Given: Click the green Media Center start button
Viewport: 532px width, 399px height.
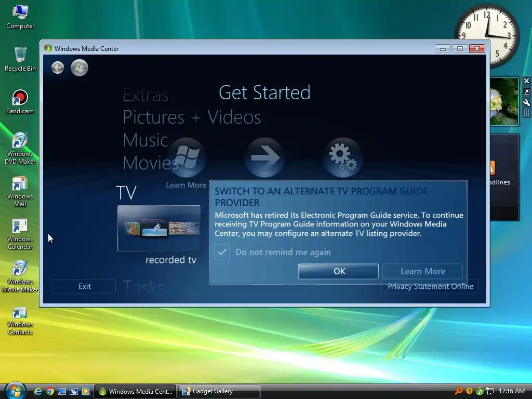Looking at the screenshot, I should [x=79, y=68].
